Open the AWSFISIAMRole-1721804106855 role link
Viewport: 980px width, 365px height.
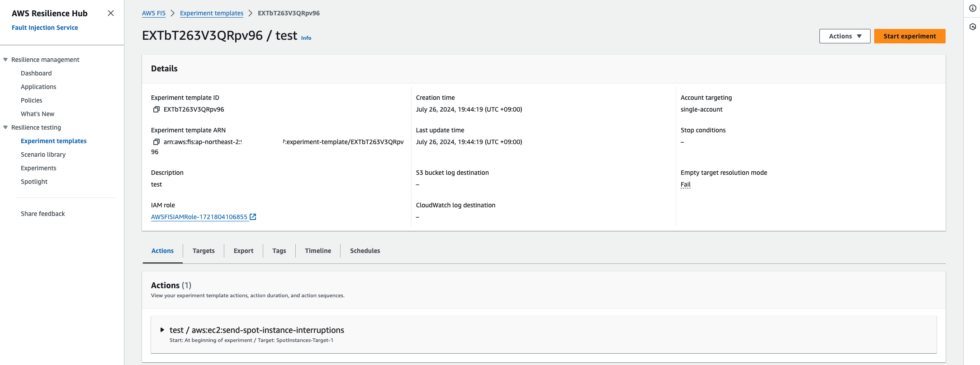click(x=199, y=217)
